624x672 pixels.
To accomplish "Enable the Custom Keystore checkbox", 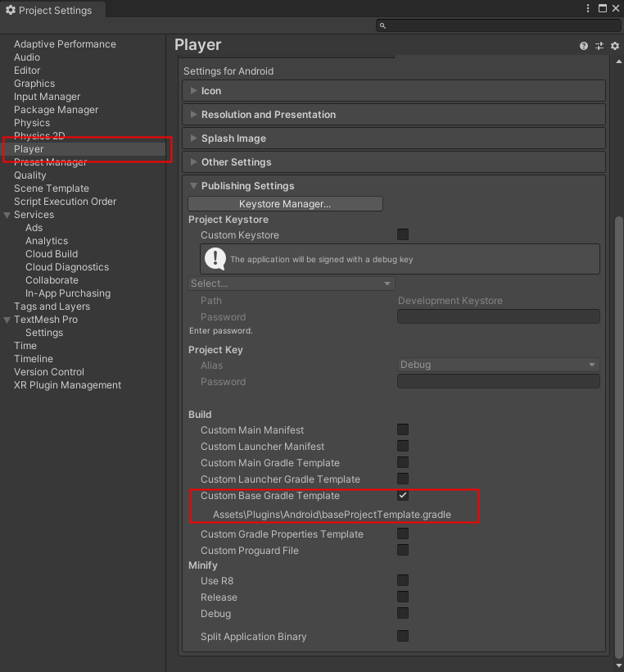I will 402,234.
